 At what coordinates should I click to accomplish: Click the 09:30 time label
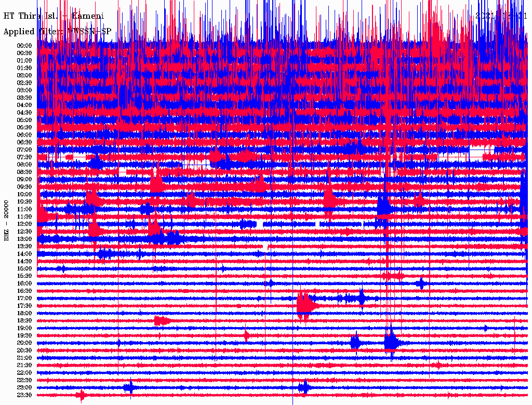pyautogui.click(x=24, y=187)
